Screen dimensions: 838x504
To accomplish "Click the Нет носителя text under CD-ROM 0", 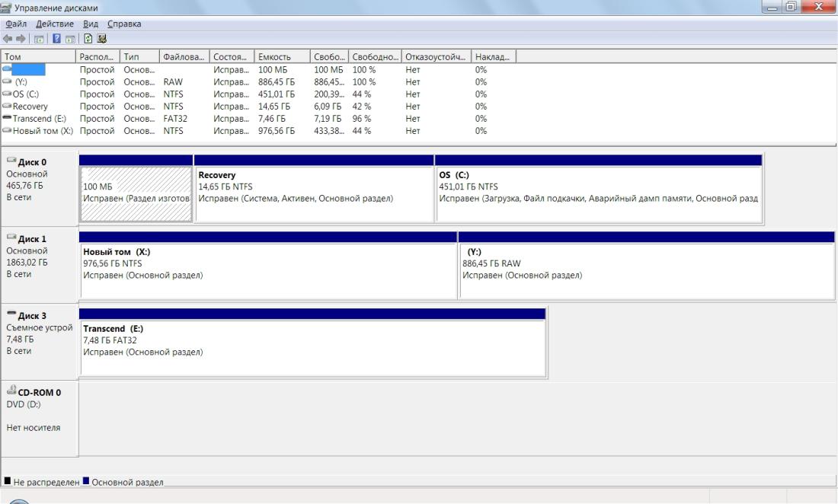I will click(x=33, y=428).
